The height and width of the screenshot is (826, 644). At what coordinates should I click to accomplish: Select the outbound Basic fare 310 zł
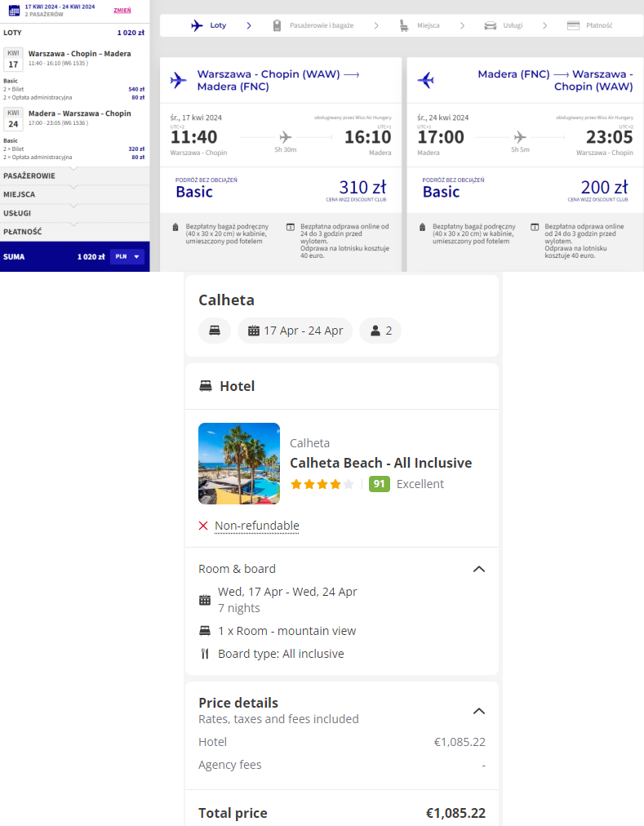click(281, 189)
